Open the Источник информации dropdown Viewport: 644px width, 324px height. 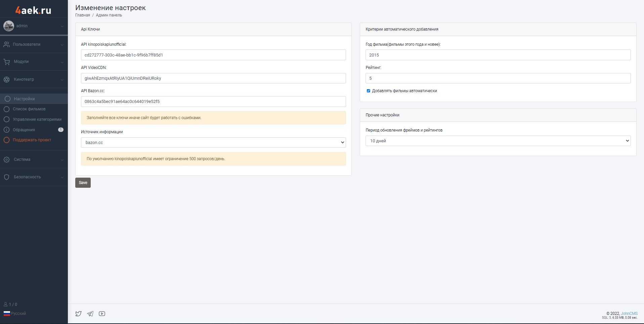point(213,143)
